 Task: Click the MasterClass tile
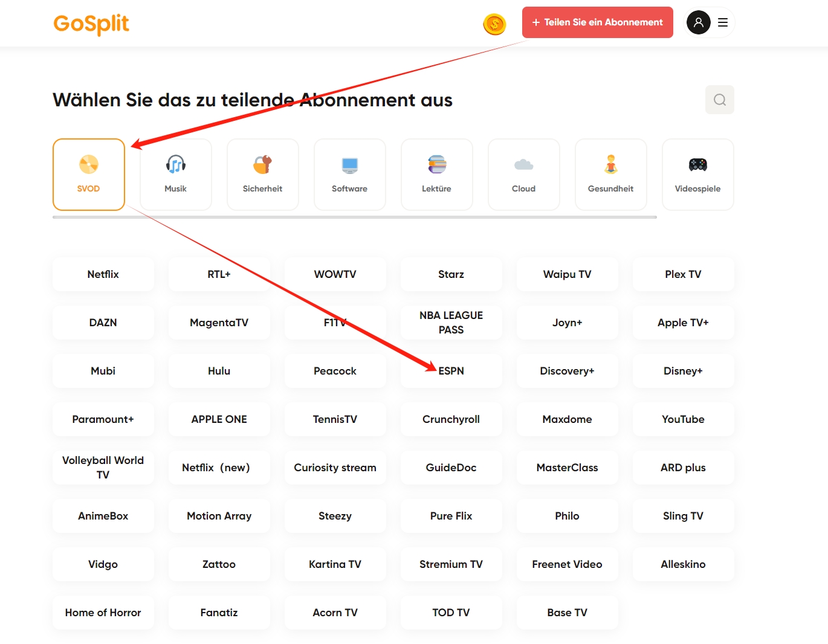pos(568,468)
